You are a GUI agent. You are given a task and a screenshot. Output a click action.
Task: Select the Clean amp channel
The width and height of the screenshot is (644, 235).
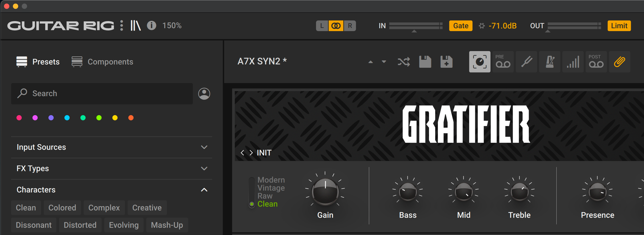[x=267, y=204]
